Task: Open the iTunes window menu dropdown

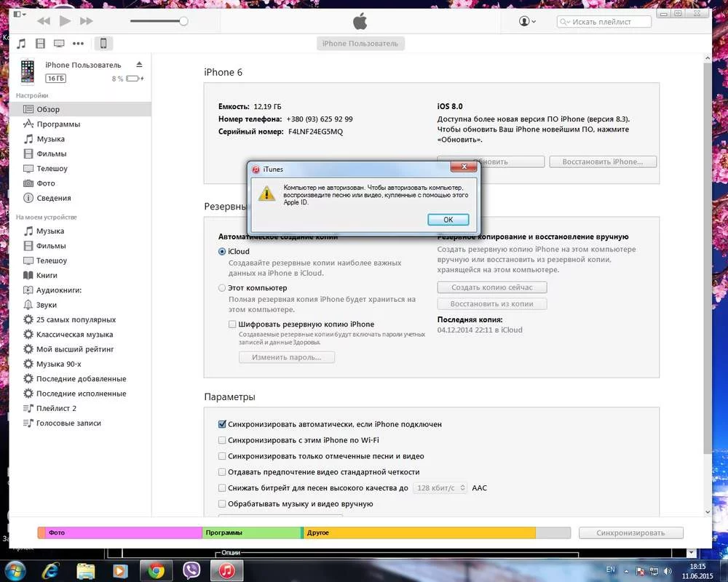Action: pos(20,15)
